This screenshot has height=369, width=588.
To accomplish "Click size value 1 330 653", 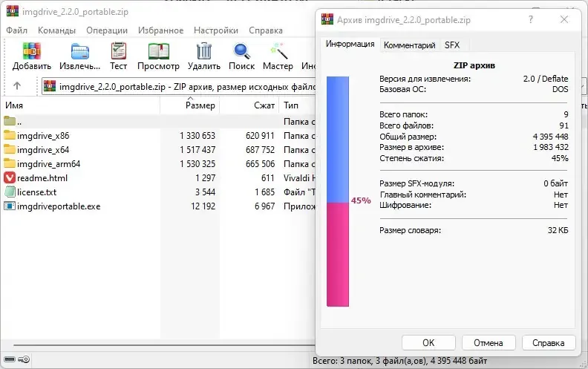I will coord(197,136).
